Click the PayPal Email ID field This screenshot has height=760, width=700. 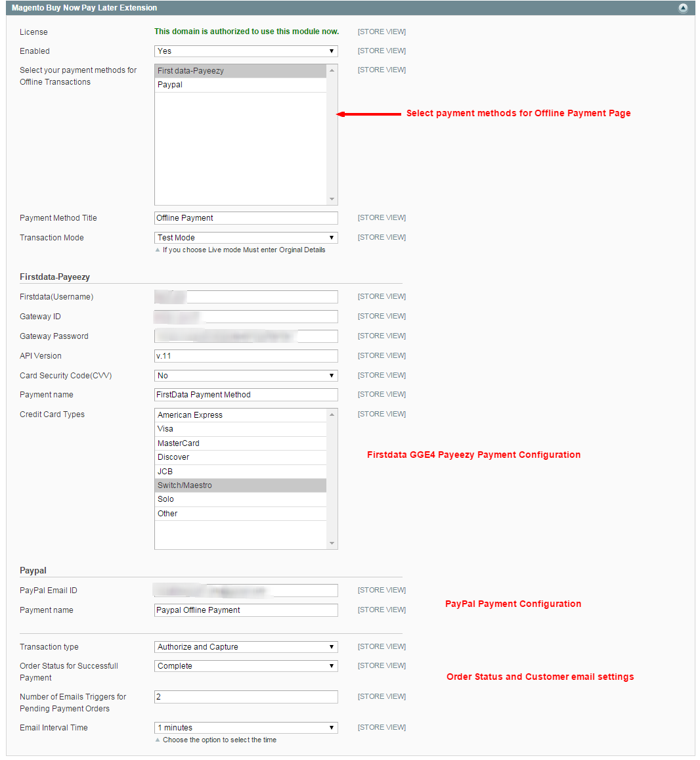click(246, 591)
